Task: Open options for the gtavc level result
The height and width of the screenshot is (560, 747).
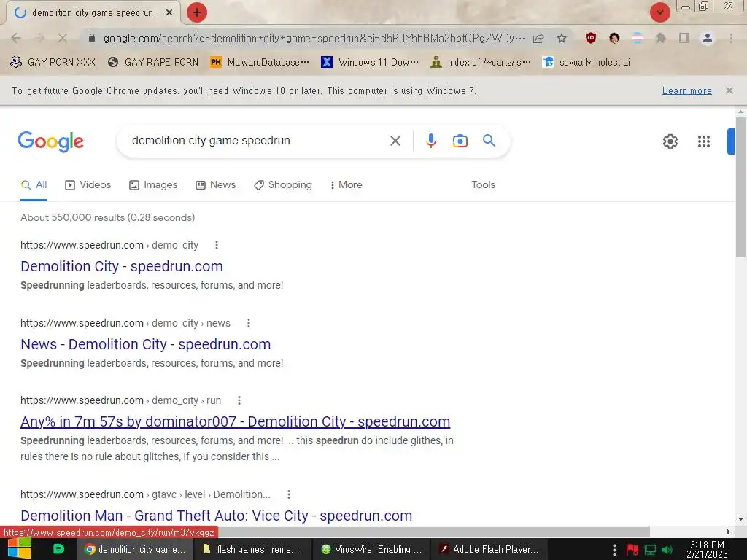Action: coord(289,494)
